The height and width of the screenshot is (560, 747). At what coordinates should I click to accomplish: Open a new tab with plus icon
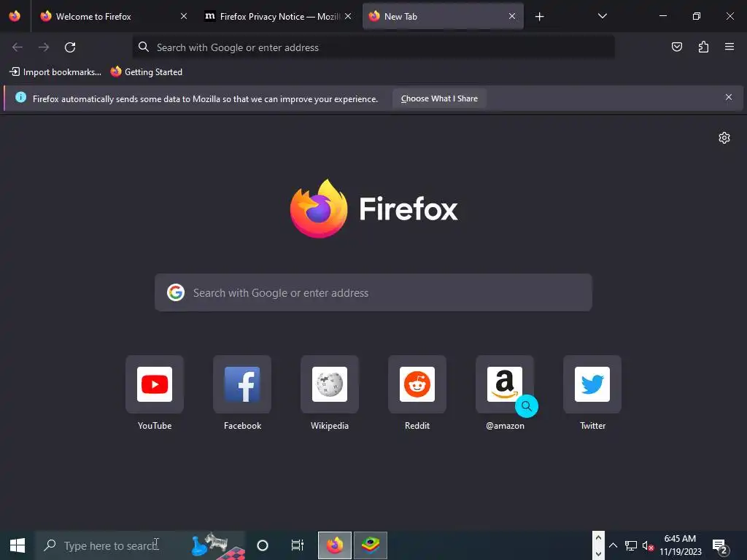pos(539,17)
